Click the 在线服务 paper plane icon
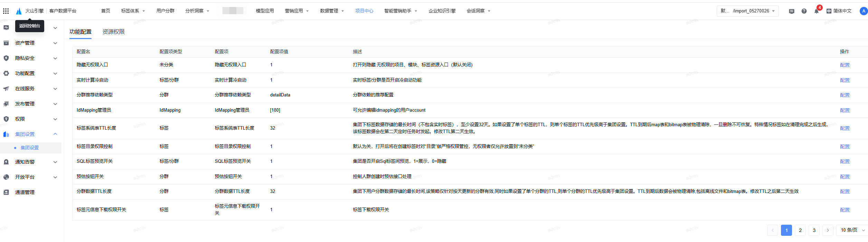This screenshot has width=868, height=242. point(6,89)
